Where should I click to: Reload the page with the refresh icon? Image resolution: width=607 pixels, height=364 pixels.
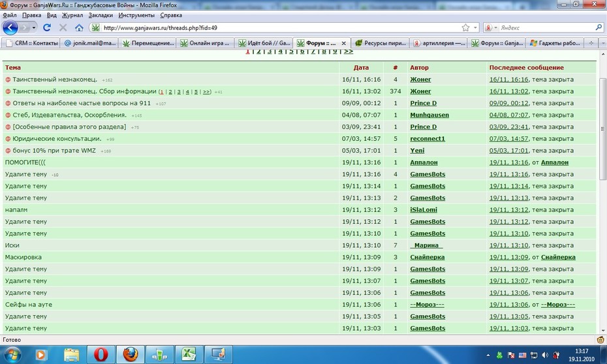click(x=47, y=27)
